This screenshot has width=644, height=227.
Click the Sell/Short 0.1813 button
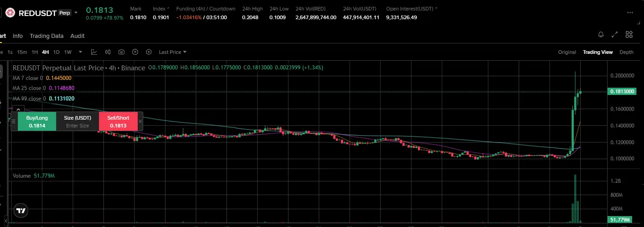(118, 121)
